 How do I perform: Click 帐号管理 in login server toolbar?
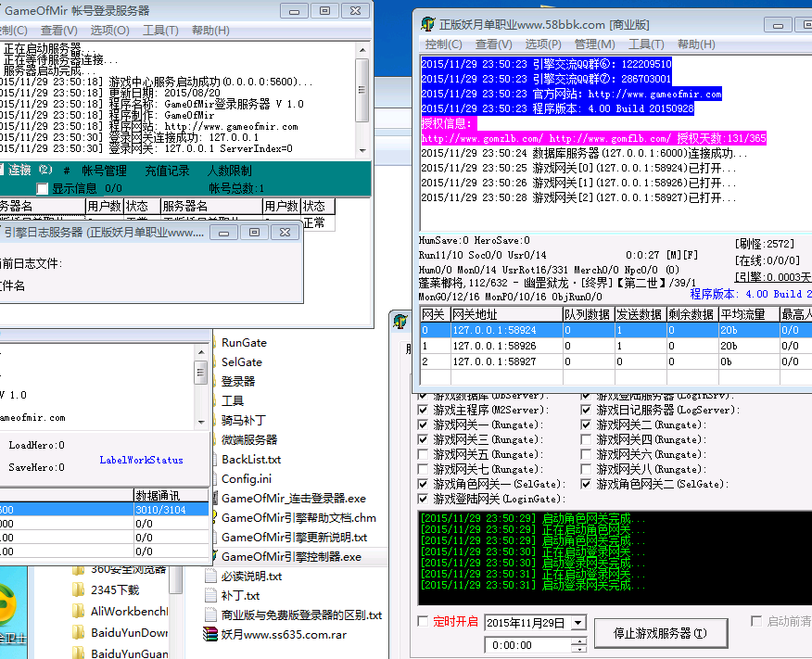pos(104,171)
